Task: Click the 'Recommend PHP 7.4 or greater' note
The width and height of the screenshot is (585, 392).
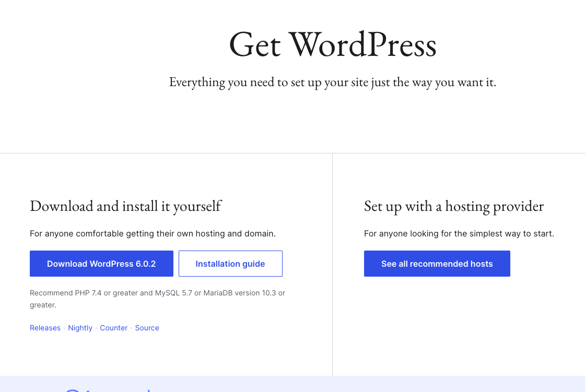Action: coord(157,299)
